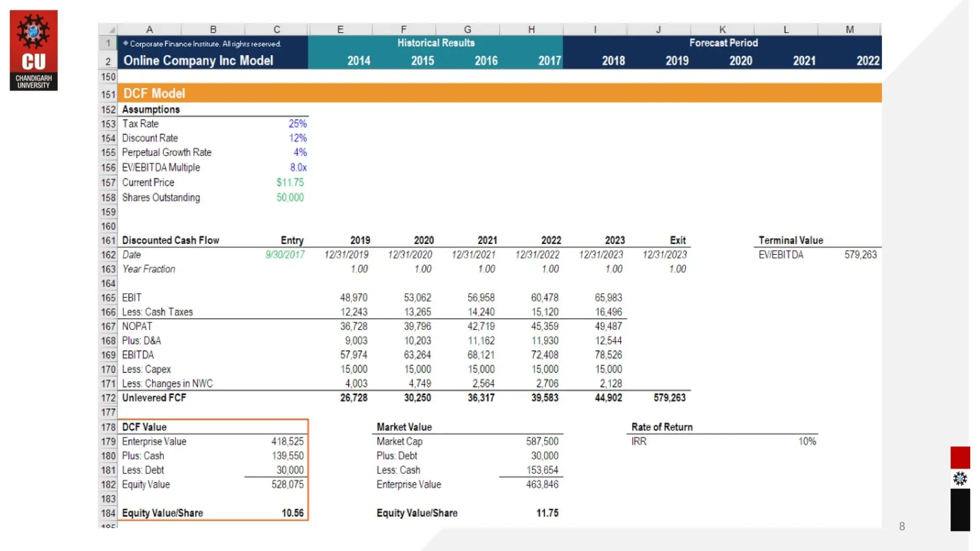
Task: Select DCF Equity Value/Share 10.56
Action: point(292,513)
